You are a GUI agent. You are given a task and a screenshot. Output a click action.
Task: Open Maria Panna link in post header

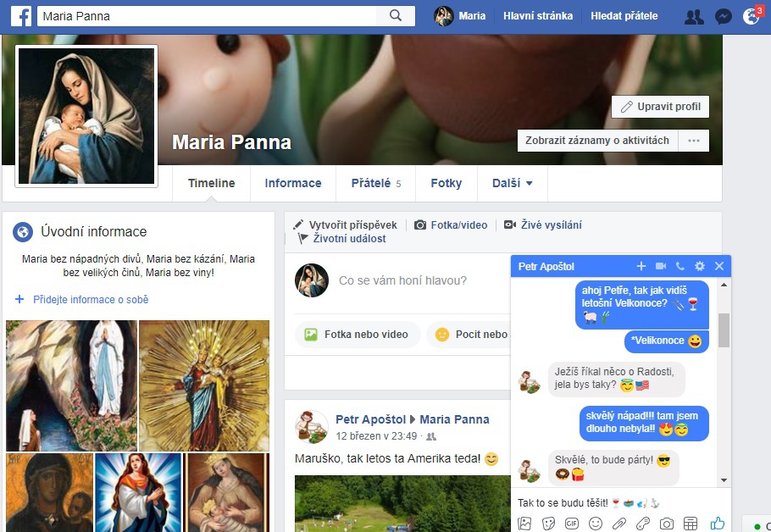pyautogui.click(x=454, y=419)
